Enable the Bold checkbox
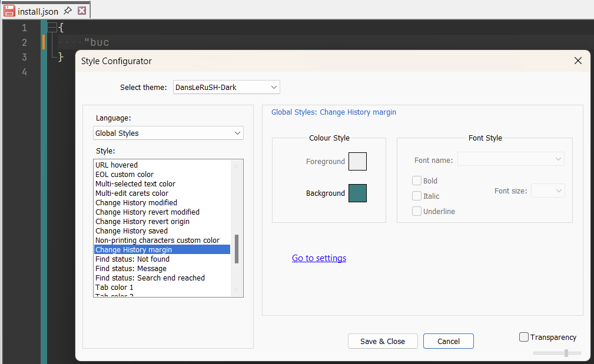594x364 pixels. [417, 181]
